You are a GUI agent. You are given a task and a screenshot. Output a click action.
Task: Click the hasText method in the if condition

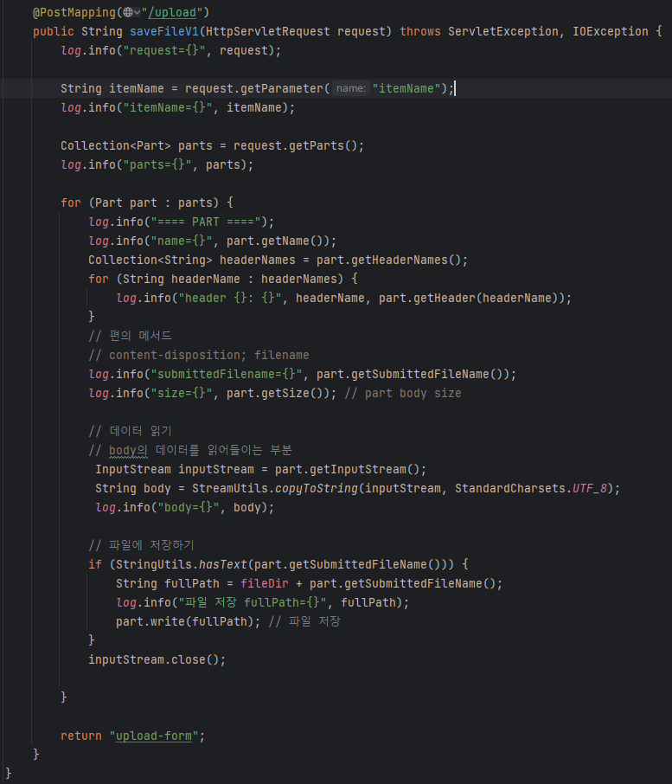[x=223, y=564]
